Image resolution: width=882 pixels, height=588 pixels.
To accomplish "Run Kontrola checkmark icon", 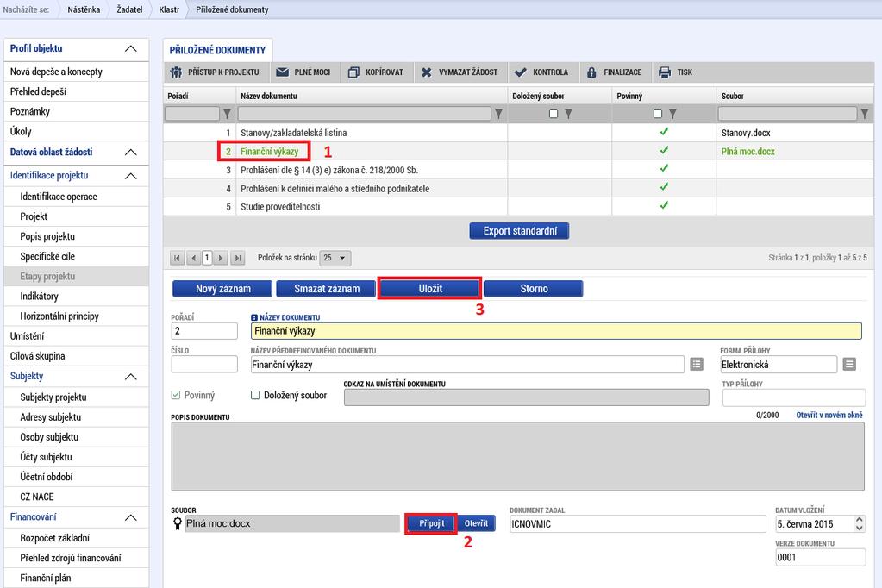I will pos(520,72).
